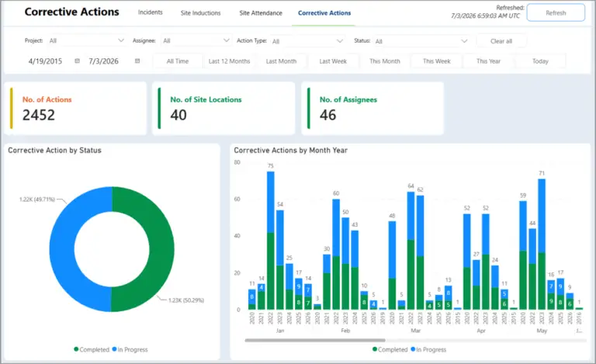Screen dimensions: 596x364
Task: Click the Completed legend marker under donut chart
Action: point(76,349)
